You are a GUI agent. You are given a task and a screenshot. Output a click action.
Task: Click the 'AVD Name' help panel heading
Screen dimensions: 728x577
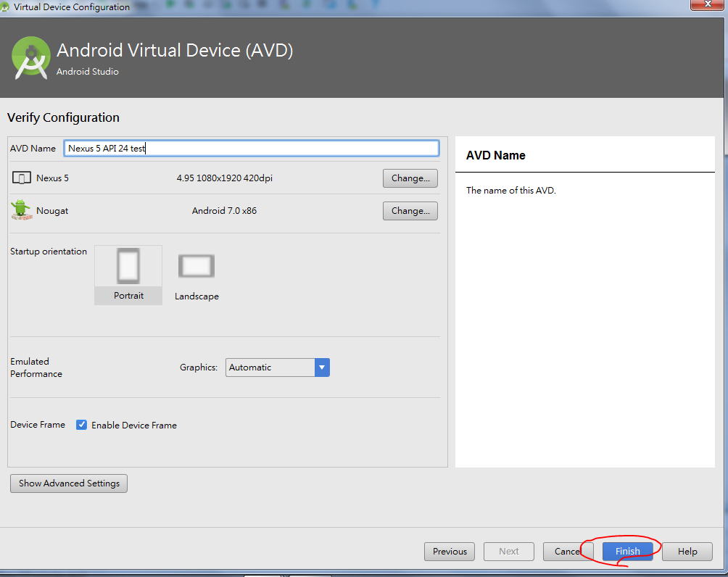[x=495, y=155]
